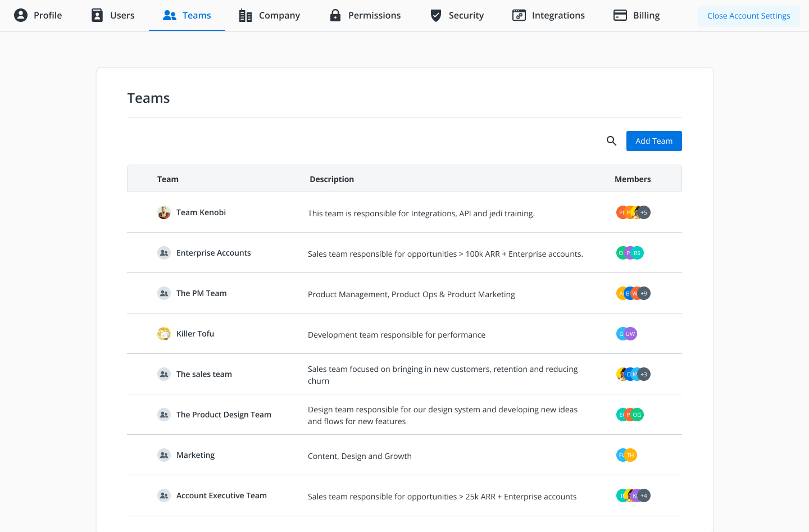Switch to the Teams tab

pyautogui.click(x=187, y=15)
